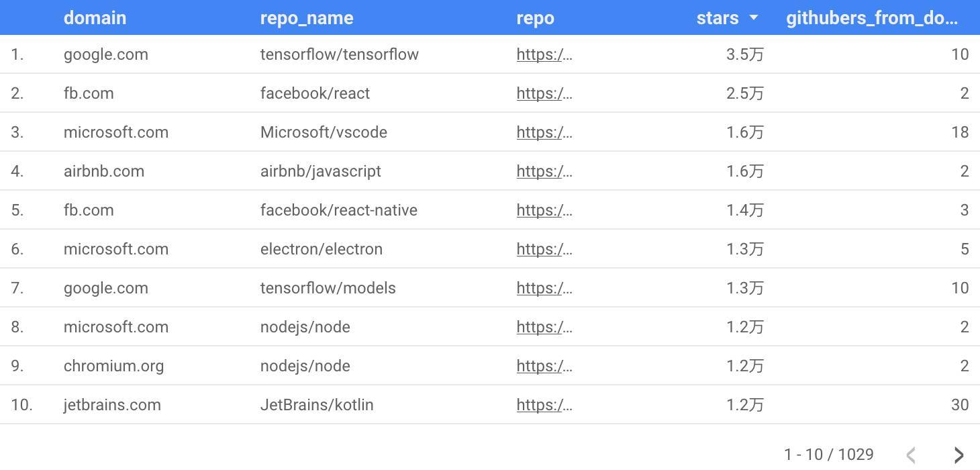Sort table by domain column header
The height and width of the screenshot is (470, 980).
[x=95, y=18]
